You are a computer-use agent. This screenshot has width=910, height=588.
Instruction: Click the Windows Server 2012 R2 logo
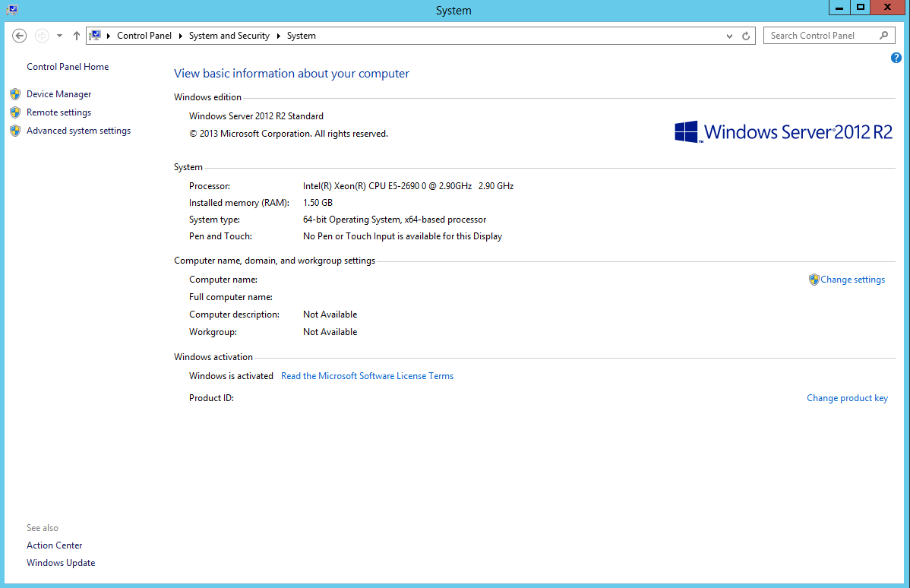[x=783, y=132]
